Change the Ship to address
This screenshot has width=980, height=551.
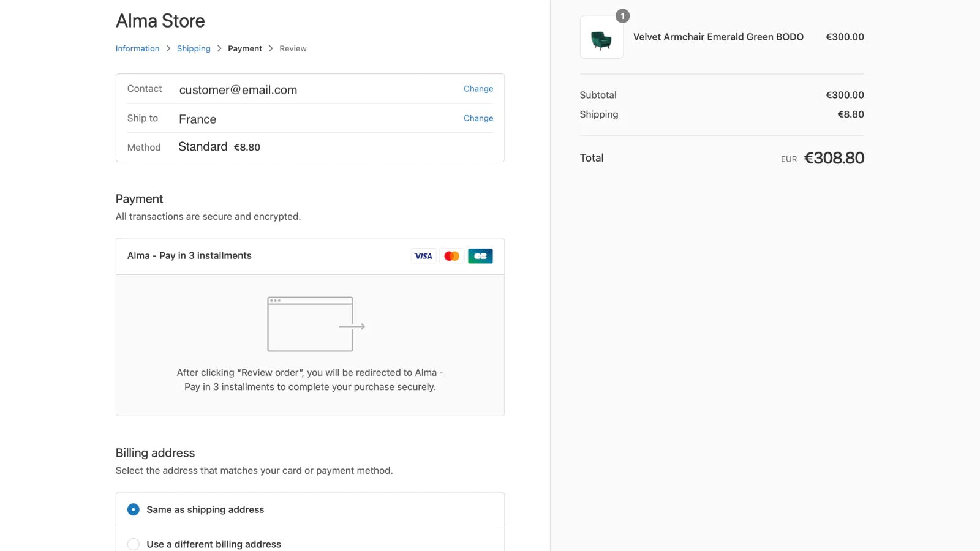(478, 118)
